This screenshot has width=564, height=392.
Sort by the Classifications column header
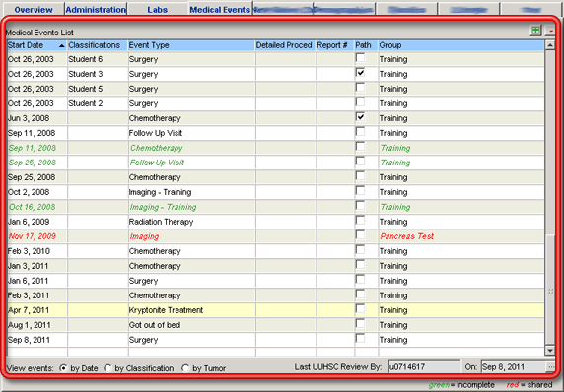[98, 45]
